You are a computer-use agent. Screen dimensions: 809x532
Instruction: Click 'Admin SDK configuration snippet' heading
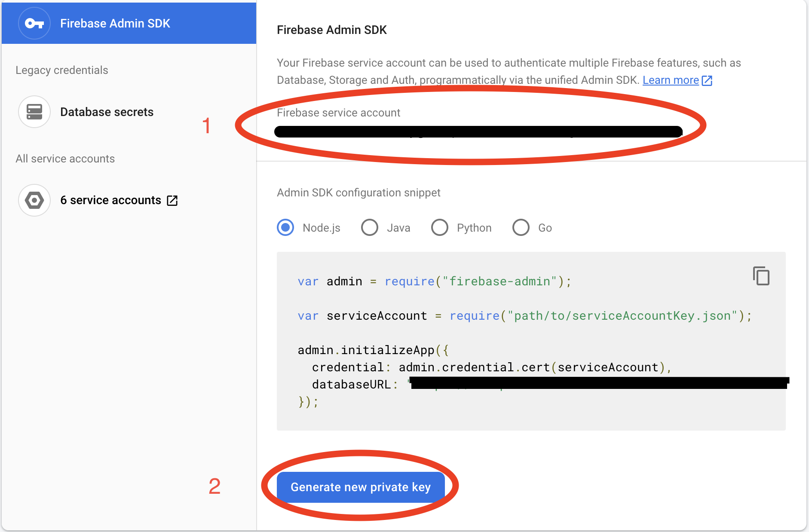pyautogui.click(x=359, y=193)
